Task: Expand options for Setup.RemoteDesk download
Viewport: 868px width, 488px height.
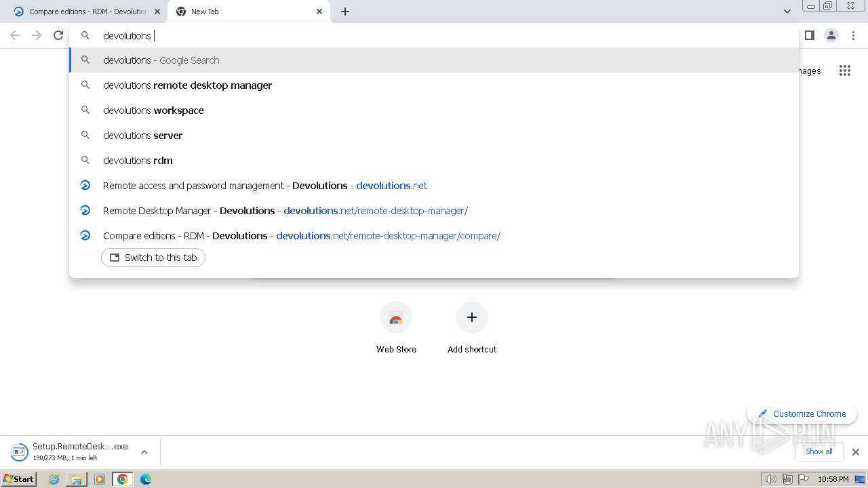Action: (x=144, y=452)
